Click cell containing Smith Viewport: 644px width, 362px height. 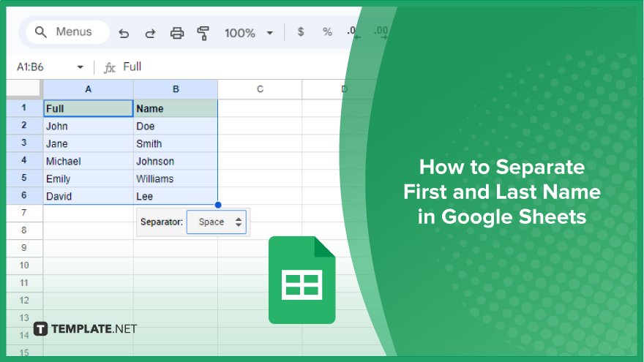coord(176,143)
